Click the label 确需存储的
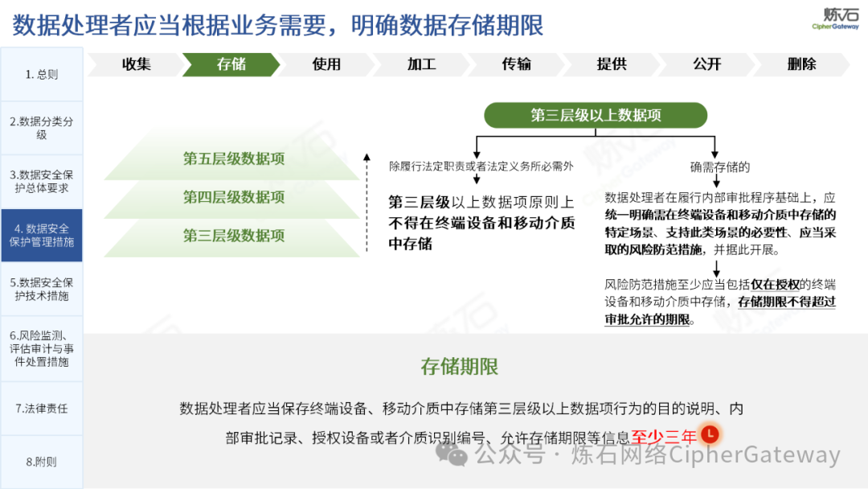The width and height of the screenshot is (868, 489). click(x=719, y=166)
